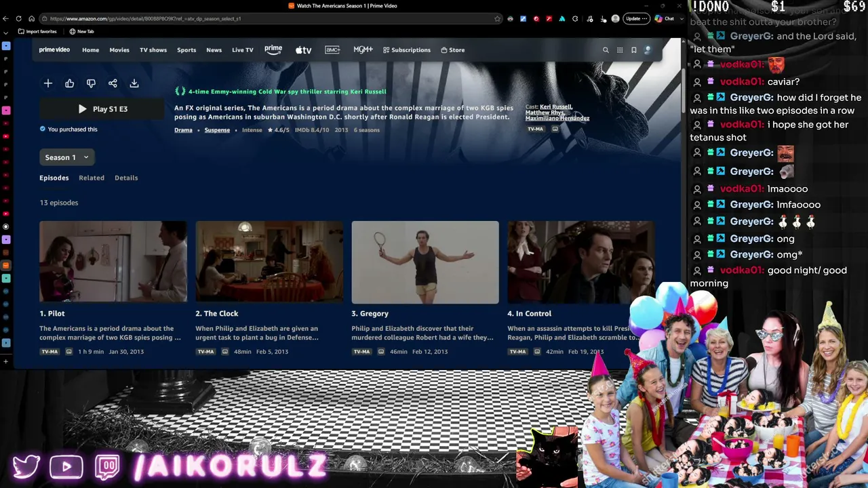Expand the Season 1 dropdown

(67, 157)
